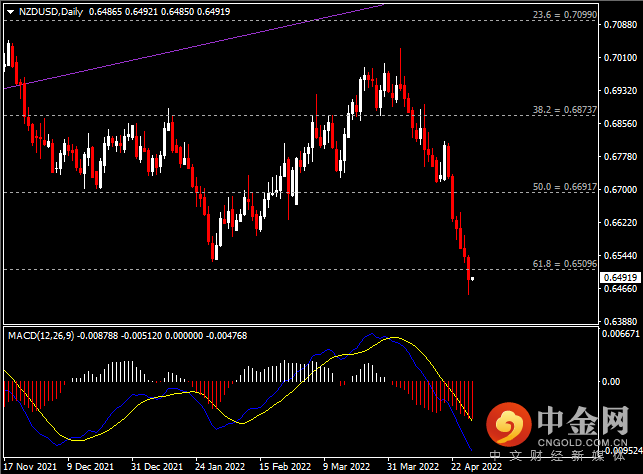Select the 50.0 = 0.66917 Fibonacci label
Screen dimensions: 643x474
click(565, 187)
